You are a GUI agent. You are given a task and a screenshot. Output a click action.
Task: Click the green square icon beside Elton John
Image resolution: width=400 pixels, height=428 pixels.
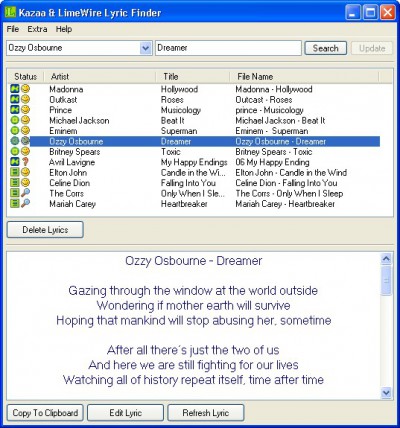[15, 172]
